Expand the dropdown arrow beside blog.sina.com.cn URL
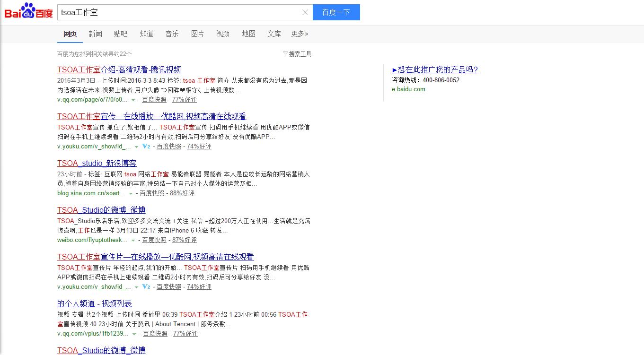 click(131, 194)
